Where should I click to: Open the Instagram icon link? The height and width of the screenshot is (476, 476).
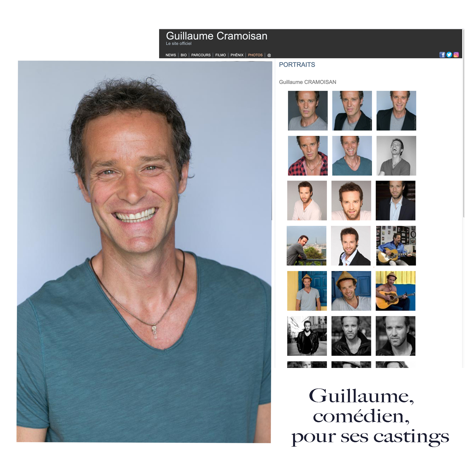pyautogui.click(x=456, y=55)
